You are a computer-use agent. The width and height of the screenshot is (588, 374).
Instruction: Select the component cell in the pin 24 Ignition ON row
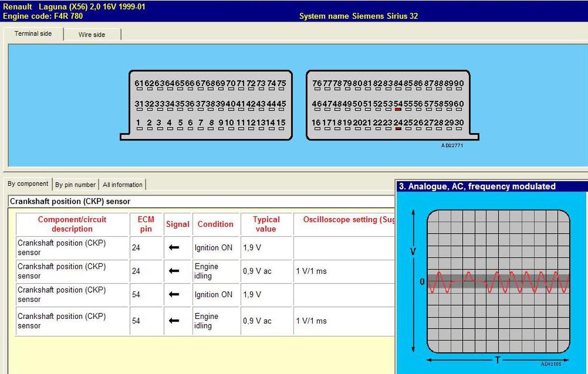click(72, 248)
